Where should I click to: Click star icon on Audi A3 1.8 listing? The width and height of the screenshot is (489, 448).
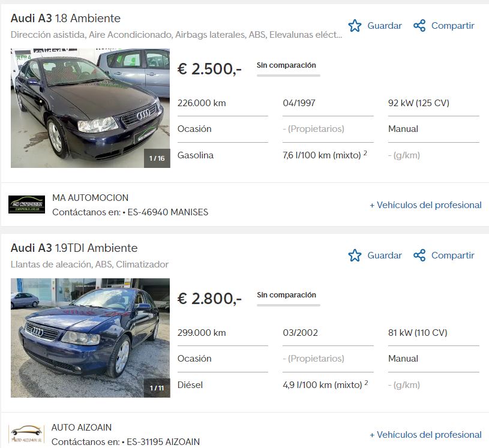(355, 26)
